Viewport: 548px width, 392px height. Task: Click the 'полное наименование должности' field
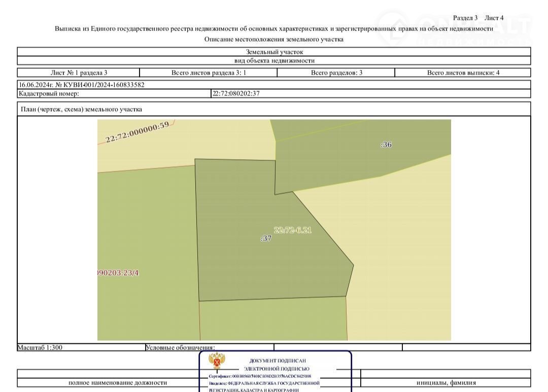[117, 383]
